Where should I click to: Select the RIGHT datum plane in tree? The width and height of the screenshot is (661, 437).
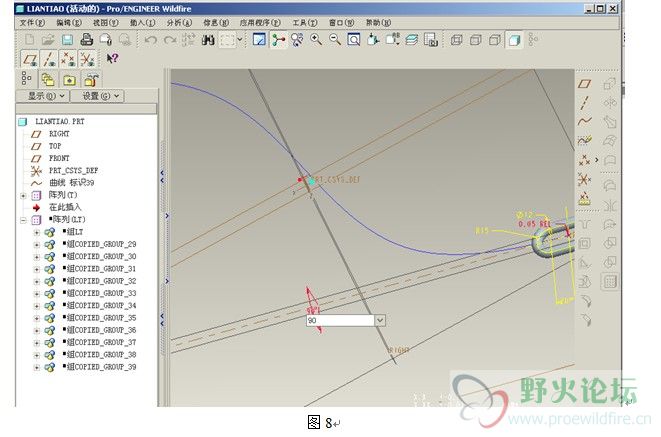coord(59,134)
